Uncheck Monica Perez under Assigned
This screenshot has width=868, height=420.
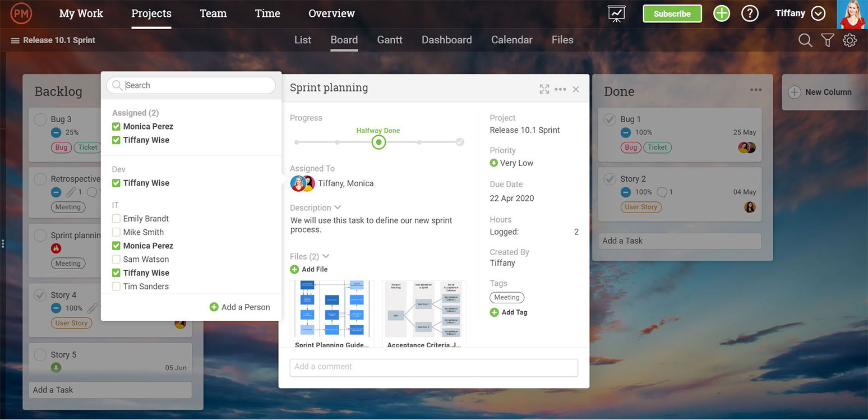coord(116,127)
